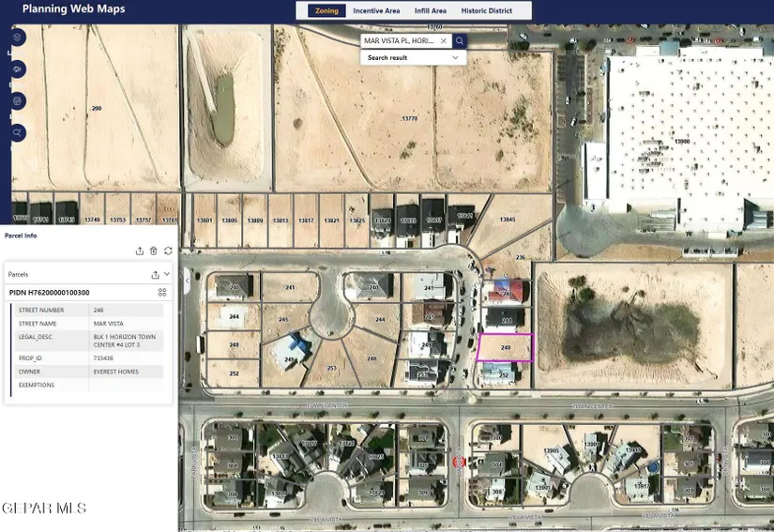
Task: Click the Query search icon in the sidebar
Action: [x=17, y=133]
